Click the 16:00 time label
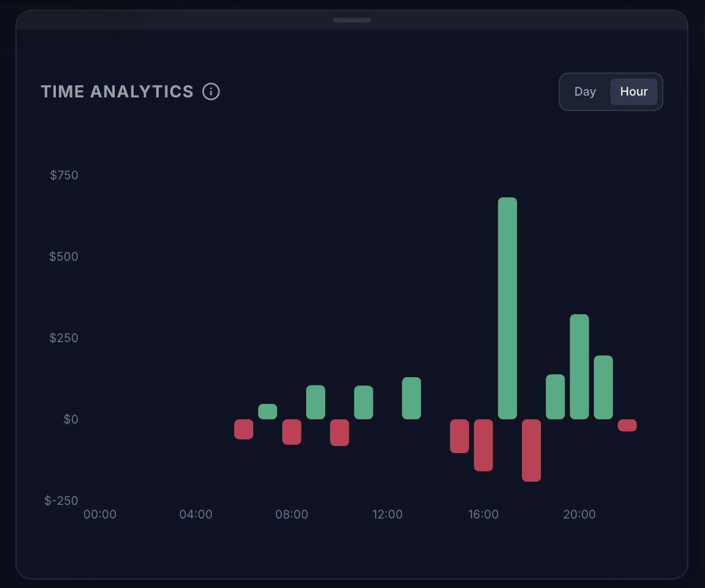Screen dimensions: 705x588 (x=483, y=514)
